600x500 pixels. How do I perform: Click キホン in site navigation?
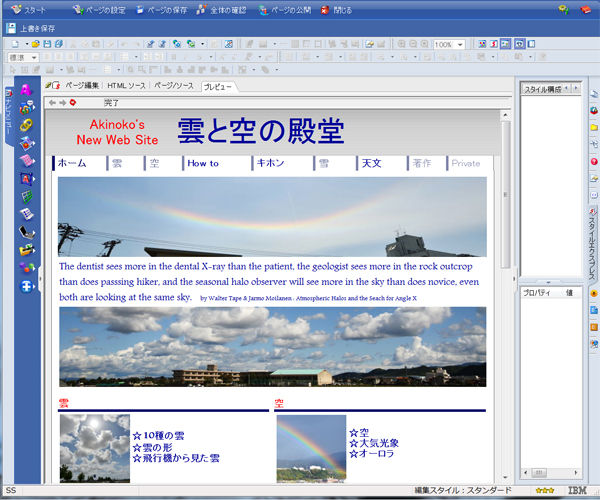click(x=271, y=163)
